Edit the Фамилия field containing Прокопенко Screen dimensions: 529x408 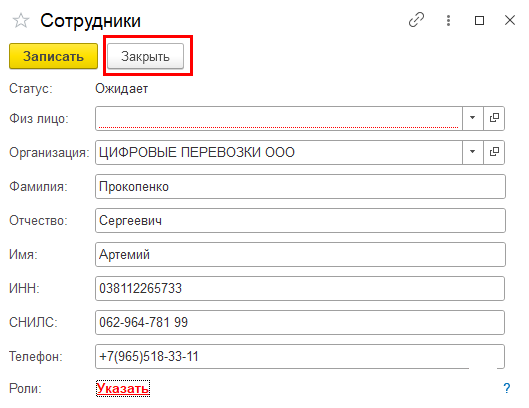(300, 186)
